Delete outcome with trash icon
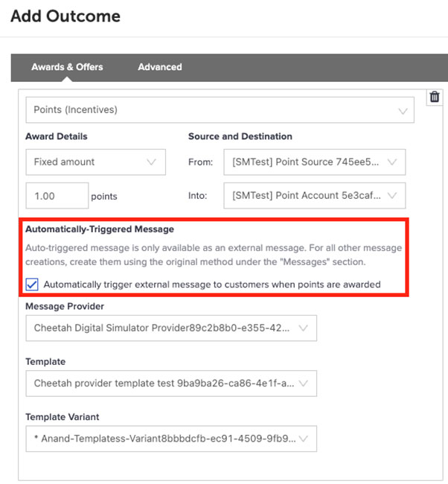Screen dimensions: 448x484 tap(435, 98)
